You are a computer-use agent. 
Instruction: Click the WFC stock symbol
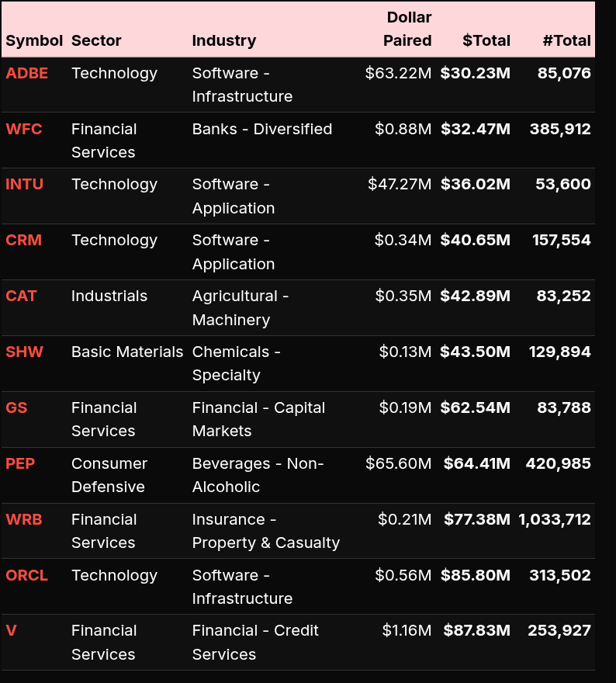[x=24, y=130]
